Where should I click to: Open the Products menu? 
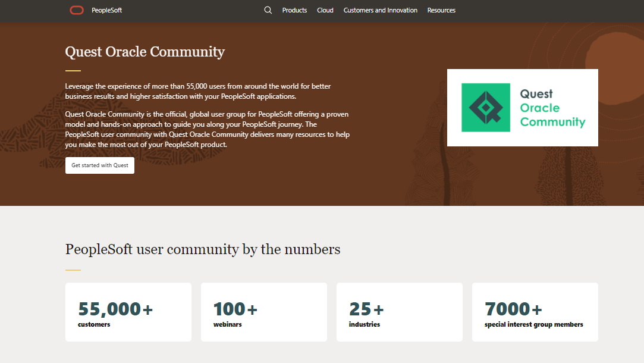click(294, 10)
